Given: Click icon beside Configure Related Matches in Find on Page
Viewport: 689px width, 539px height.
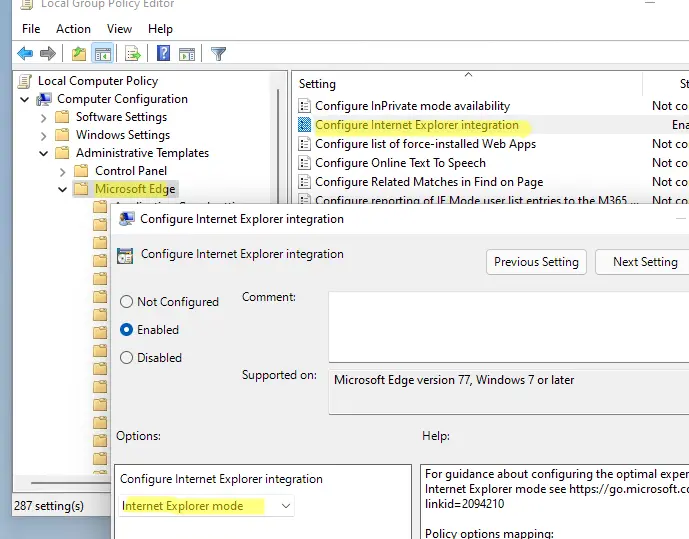Looking at the screenshot, I should coord(305,181).
